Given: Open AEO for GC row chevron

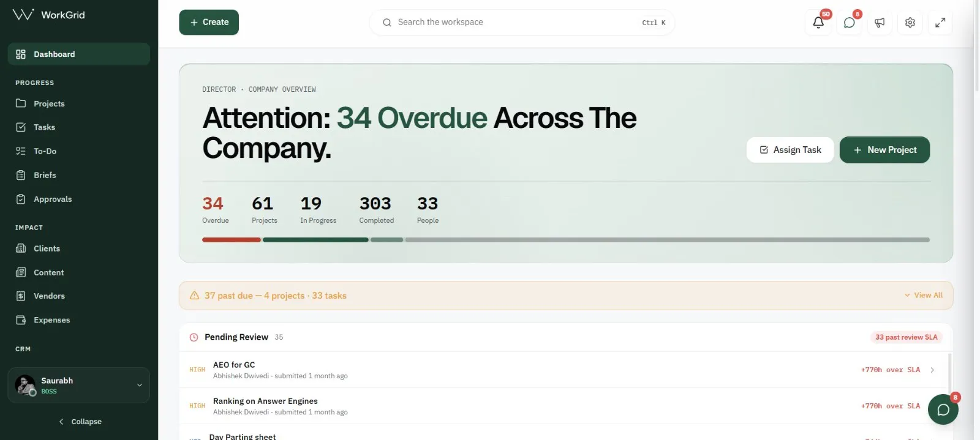Looking at the screenshot, I should (x=932, y=370).
